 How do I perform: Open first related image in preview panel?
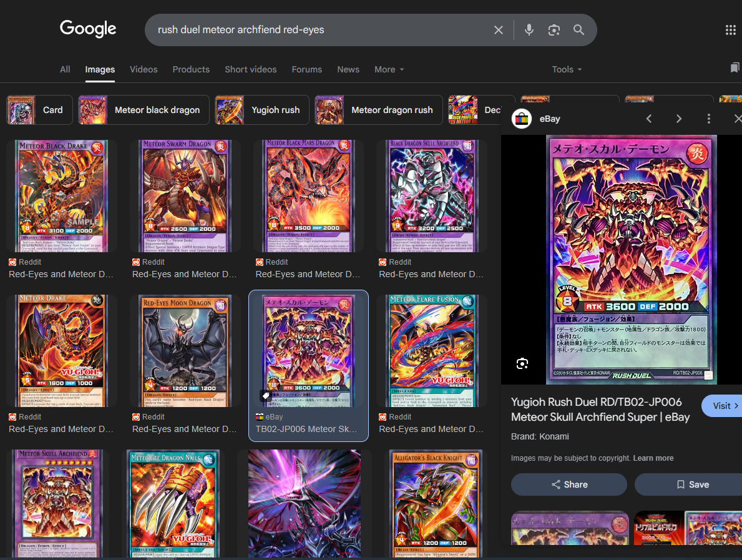(x=570, y=528)
